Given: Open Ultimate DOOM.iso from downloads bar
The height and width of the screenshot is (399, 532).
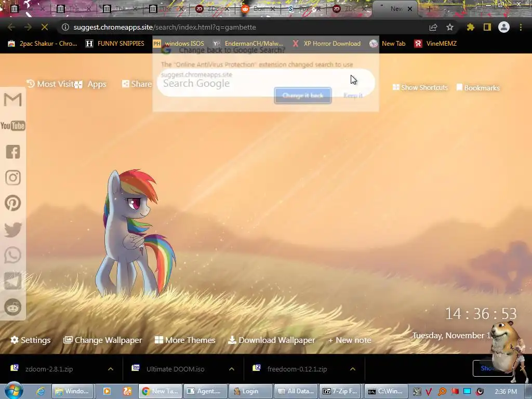Looking at the screenshot, I should point(175,369).
